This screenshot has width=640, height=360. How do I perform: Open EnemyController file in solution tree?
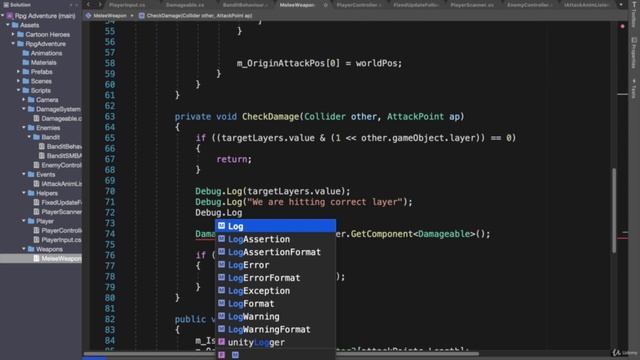click(58, 165)
